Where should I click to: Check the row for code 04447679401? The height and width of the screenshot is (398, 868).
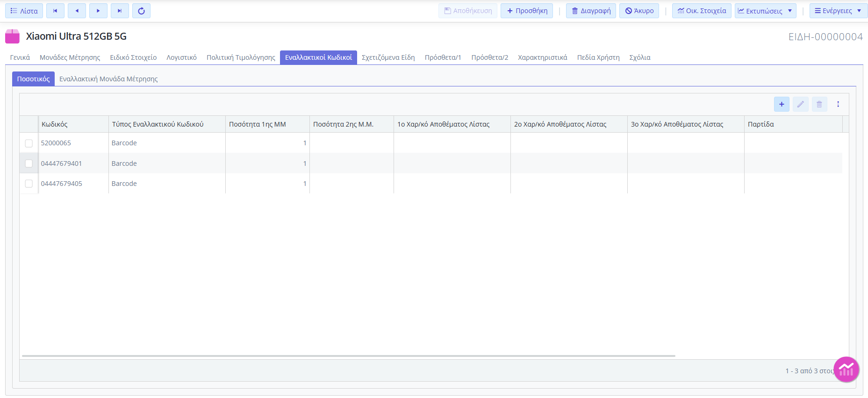[29, 163]
